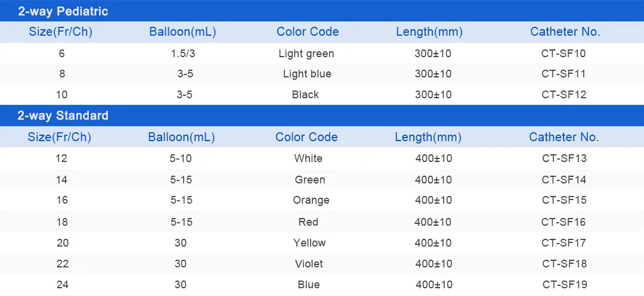Click Catheter No. header in Pediatric table
Screen dimensions: 644x296
(x=565, y=32)
